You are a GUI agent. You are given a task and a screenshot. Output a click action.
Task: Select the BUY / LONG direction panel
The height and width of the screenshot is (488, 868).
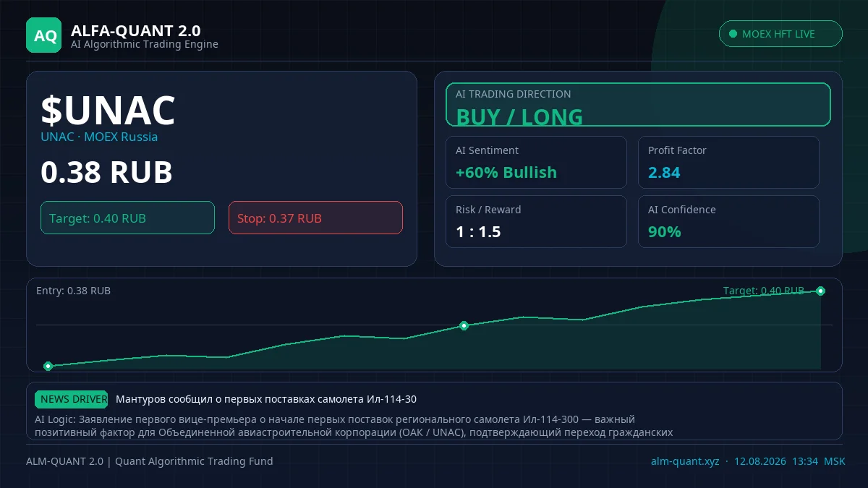click(x=638, y=104)
